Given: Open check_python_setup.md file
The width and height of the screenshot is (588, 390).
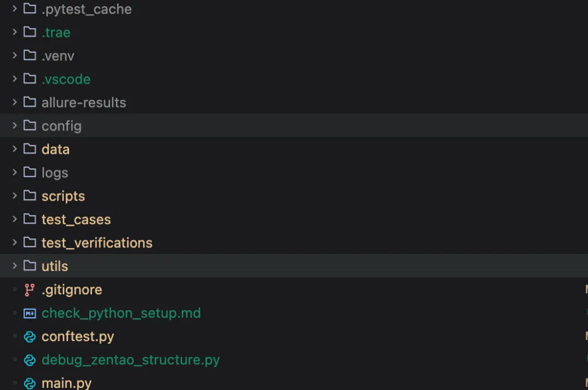Looking at the screenshot, I should (x=121, y=313).
